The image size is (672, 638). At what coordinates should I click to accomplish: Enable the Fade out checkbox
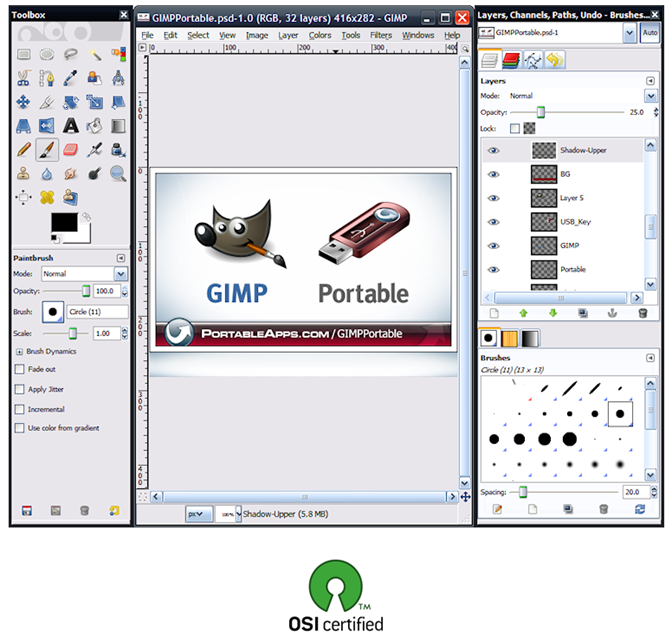[19, 369]
